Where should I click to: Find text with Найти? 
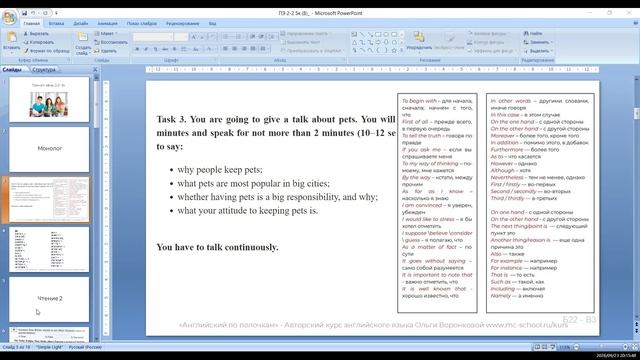point(533,33)
